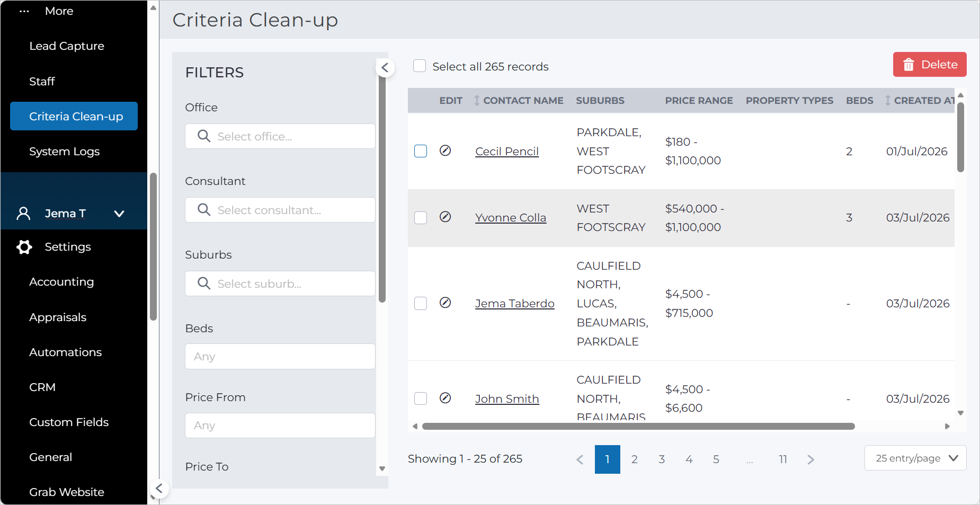Click the Beds column header

[859, 101]
